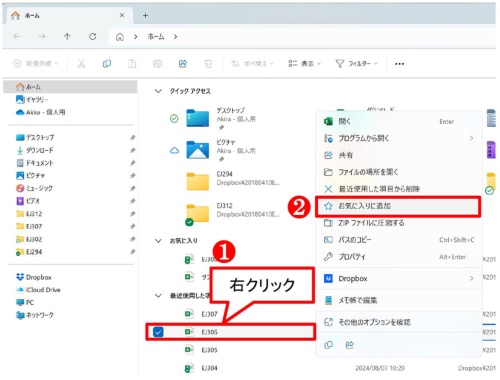Choose ファイルの場所を開く in context menu
Screen dimensions: 500x380
point(399,172)
